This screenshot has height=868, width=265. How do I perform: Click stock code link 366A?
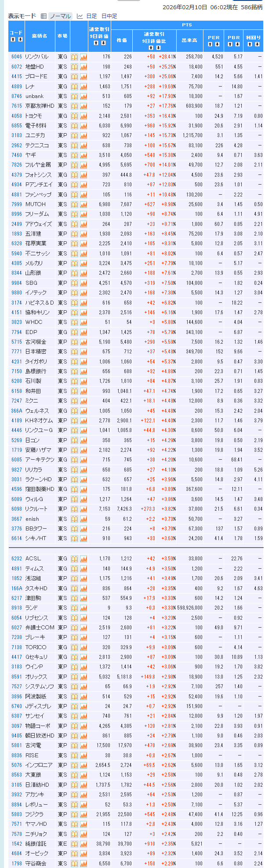pyautogui.click(x=16, y=411)
